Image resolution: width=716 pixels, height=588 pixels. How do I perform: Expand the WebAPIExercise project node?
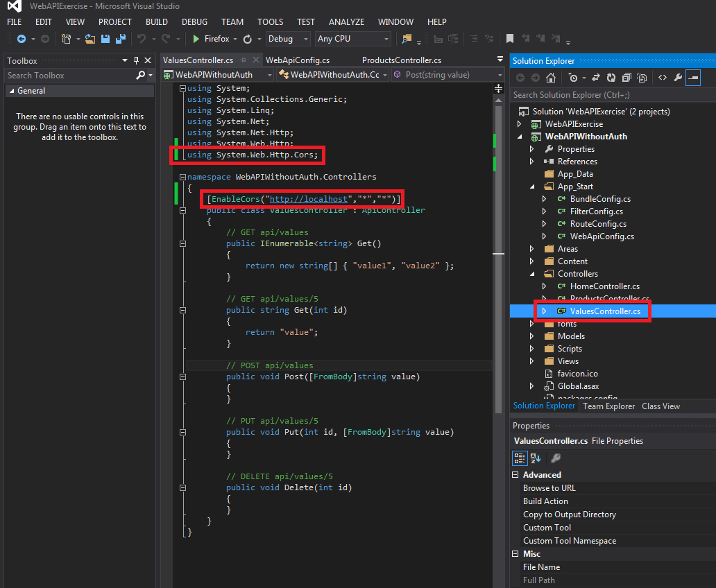pos(519,123)
